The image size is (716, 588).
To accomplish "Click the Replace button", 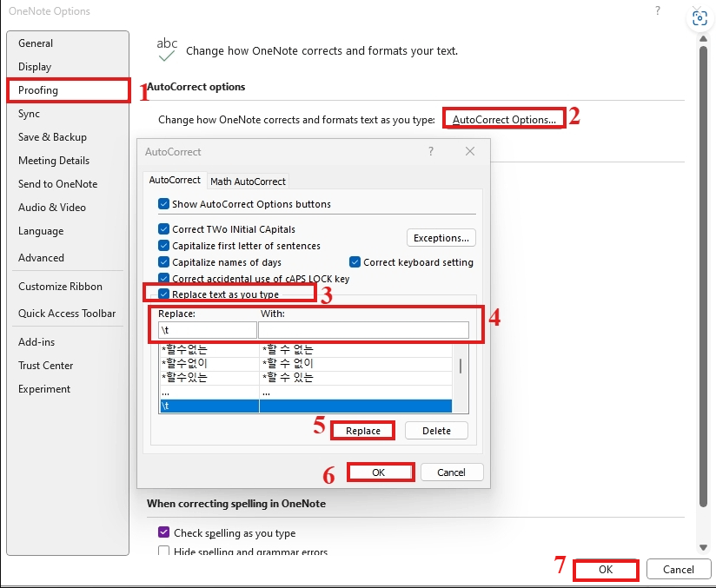I will click(x=362, y=431).
